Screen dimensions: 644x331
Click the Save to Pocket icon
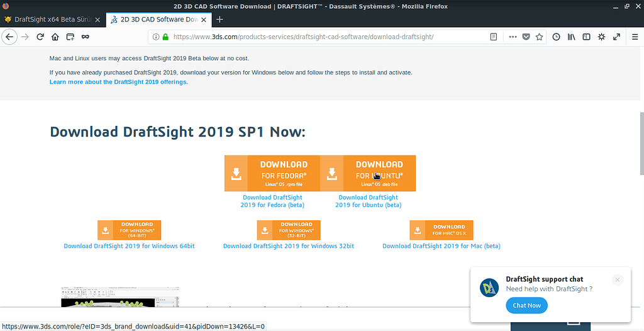526,37
